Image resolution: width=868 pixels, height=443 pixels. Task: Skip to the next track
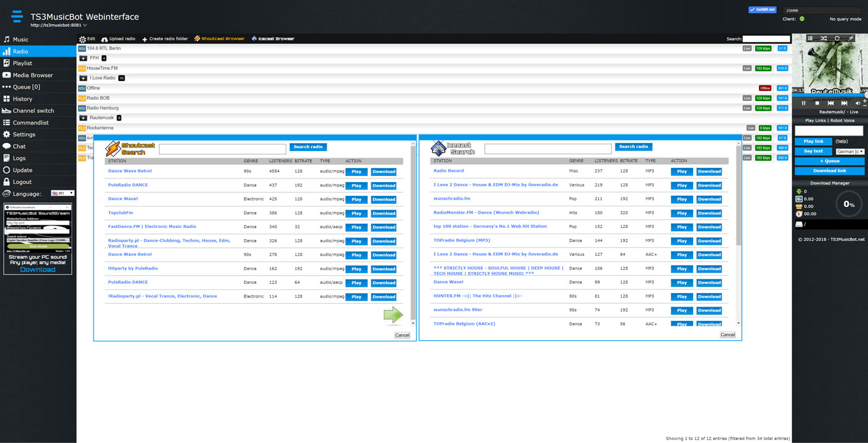pos(844,103)
